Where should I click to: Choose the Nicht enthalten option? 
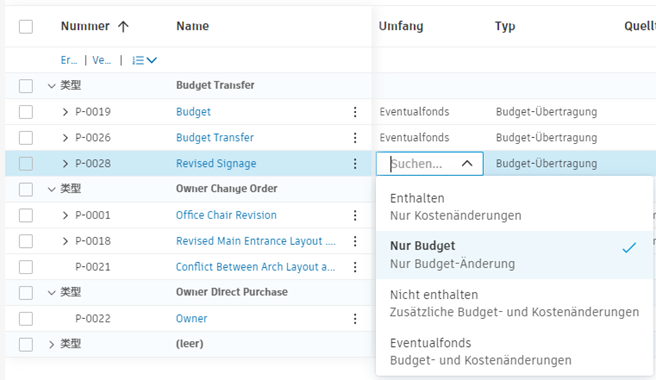coord(515,303)
